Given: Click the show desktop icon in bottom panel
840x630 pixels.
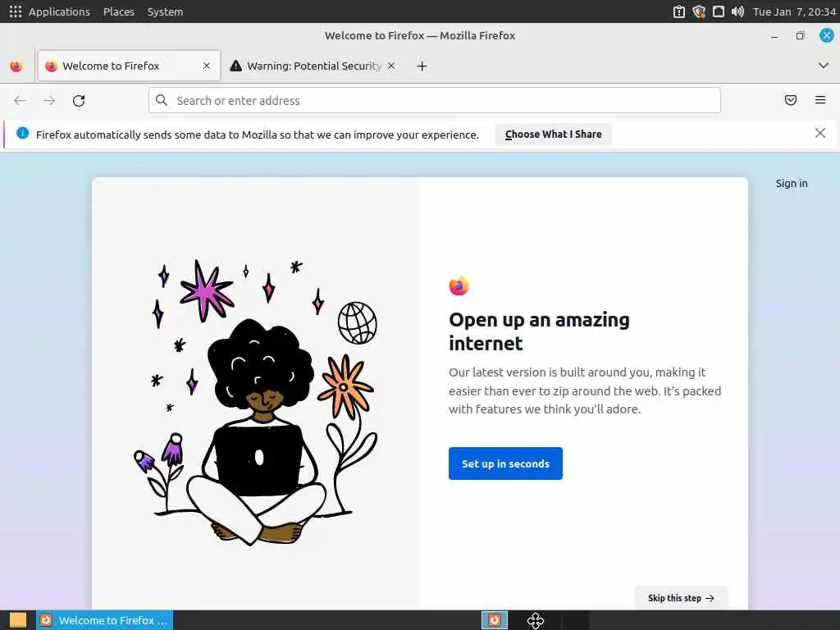Looking at the screenshot, I should pyautogui.click(x=18, y=620).
